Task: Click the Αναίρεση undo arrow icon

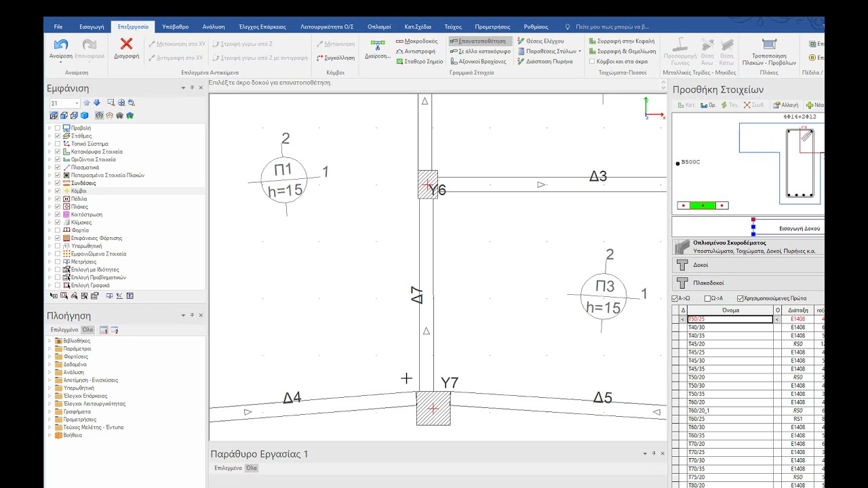Action: pyautogui.click(x=60, y=44)
